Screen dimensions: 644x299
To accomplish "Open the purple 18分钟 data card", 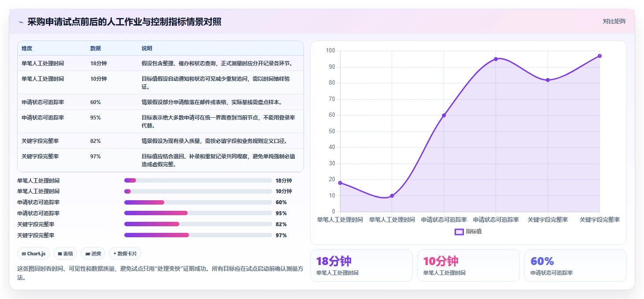I will 361,265.
